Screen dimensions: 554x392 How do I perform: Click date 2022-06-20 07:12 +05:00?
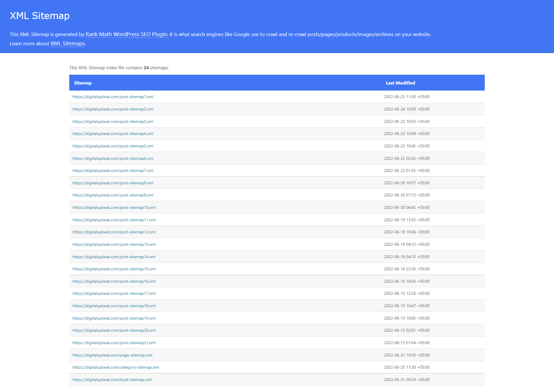[x=407, y=195]
